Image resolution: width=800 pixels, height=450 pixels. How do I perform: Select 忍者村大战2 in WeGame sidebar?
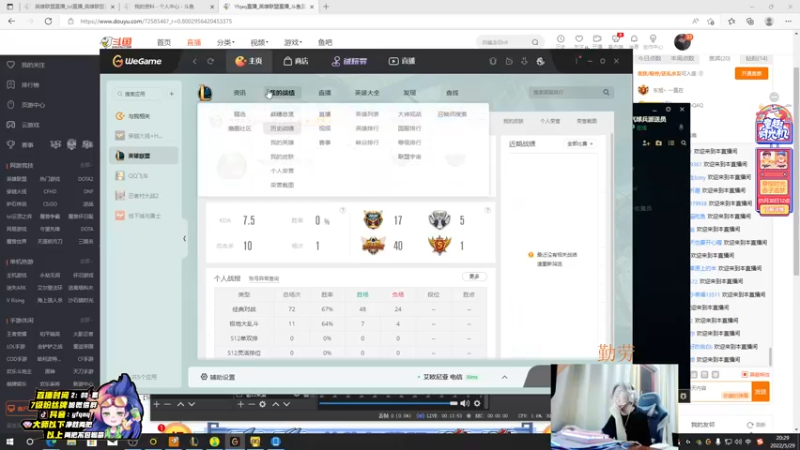point(144,195)
